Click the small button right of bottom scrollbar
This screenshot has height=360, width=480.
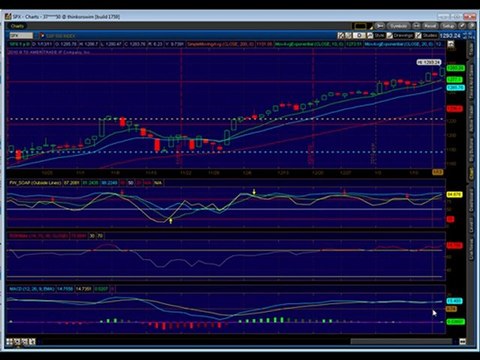pyautogui.click(x=462, y=341)
